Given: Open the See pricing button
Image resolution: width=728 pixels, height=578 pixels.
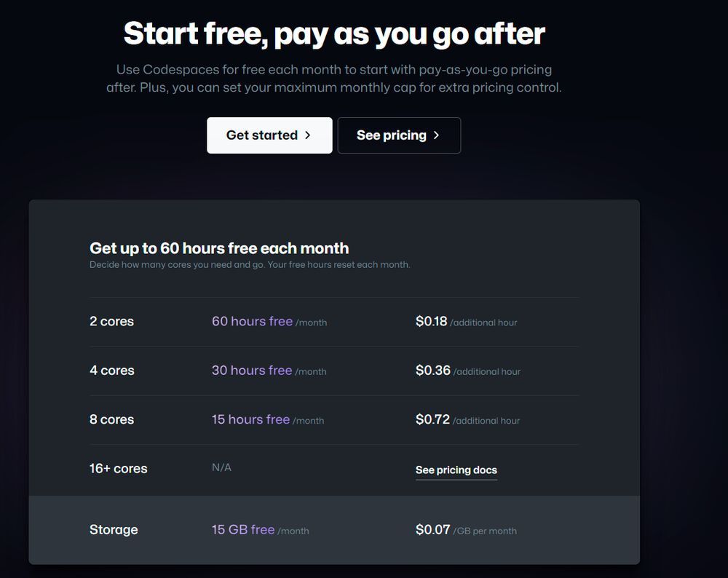Looking at the screenshot, I should click(x=398, y=135).
